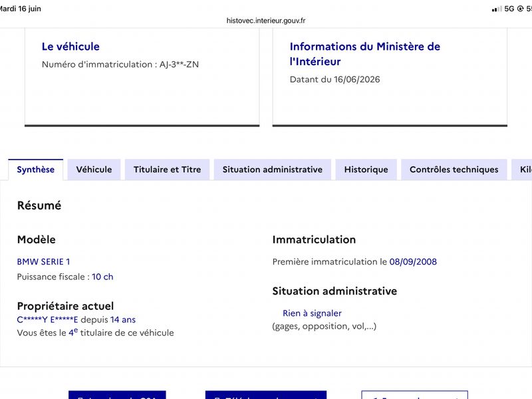Switch to the Véhicule tab
532x399 pixels.
[94, 170]
